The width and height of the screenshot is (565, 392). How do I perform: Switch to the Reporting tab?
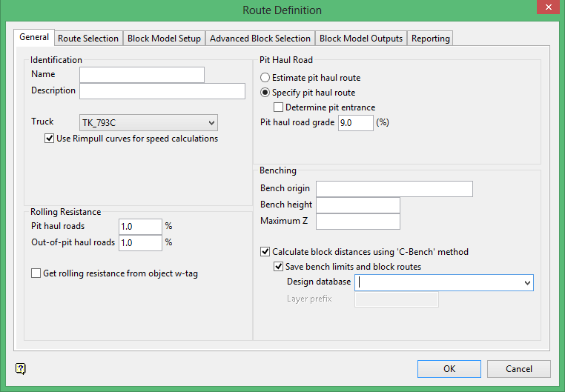click(429, 39)
